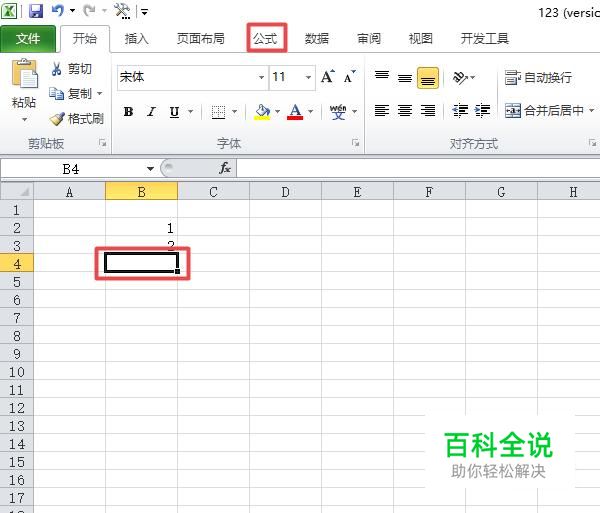The width and height of the screenshot is (600, 513).
Task: Select all cells with corner triangle
Action: 17,191
